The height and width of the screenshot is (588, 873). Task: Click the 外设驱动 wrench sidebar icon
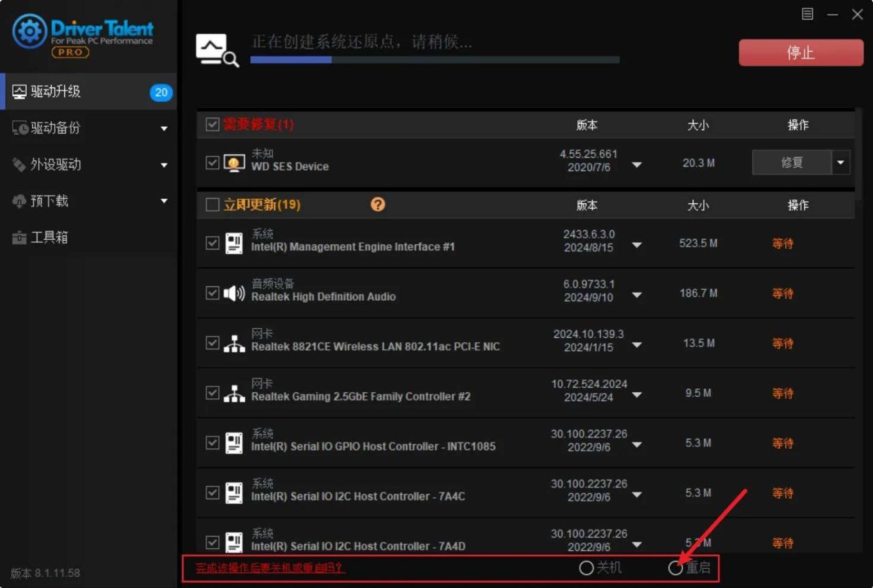19,164
